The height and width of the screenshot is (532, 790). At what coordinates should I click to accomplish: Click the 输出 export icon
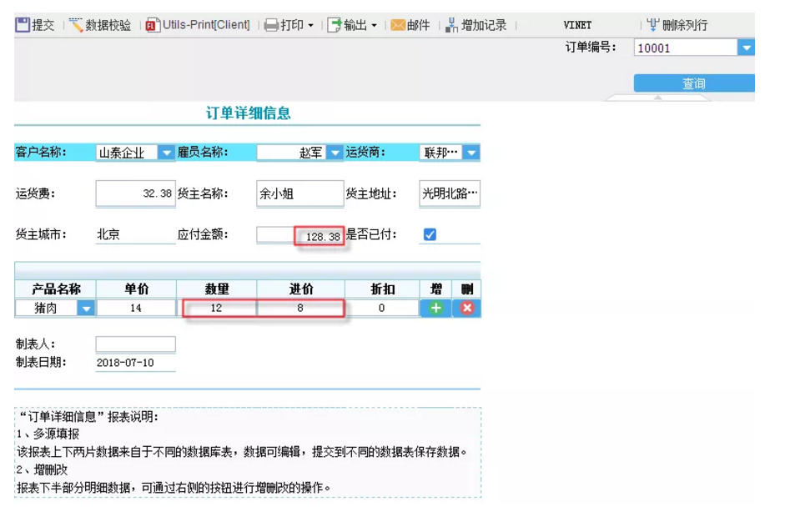pyautogui.click(x=335, y=25)
